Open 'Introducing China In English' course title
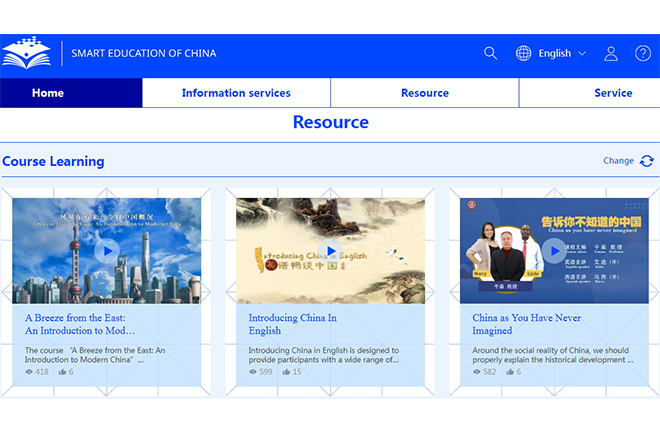Image resolution: width=660 pixels, height=432 pixels. (292, 324)
